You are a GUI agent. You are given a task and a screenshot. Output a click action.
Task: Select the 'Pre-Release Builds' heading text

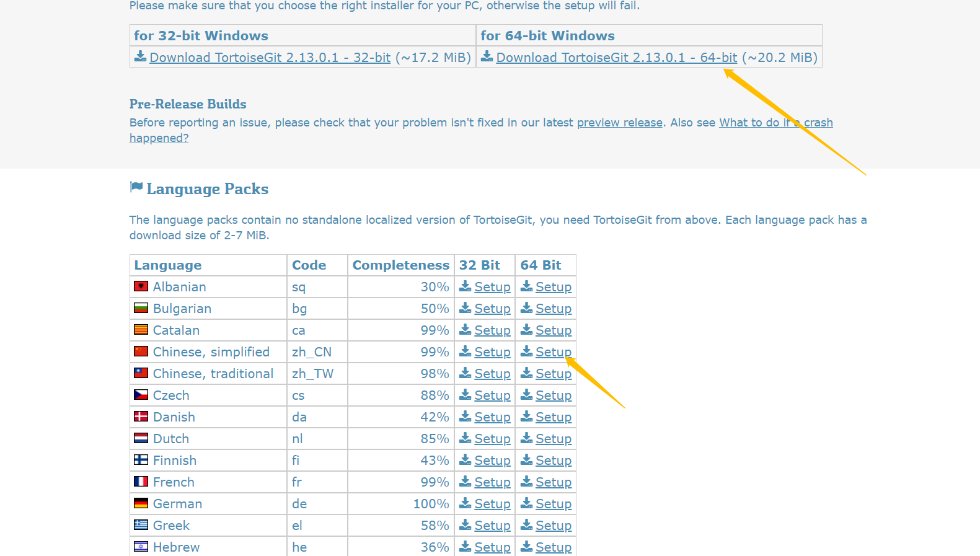click(x=188, y=104)
